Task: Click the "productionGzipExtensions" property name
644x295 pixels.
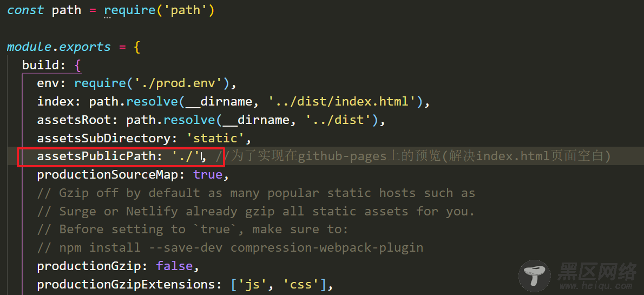Action: coord(126,284)
